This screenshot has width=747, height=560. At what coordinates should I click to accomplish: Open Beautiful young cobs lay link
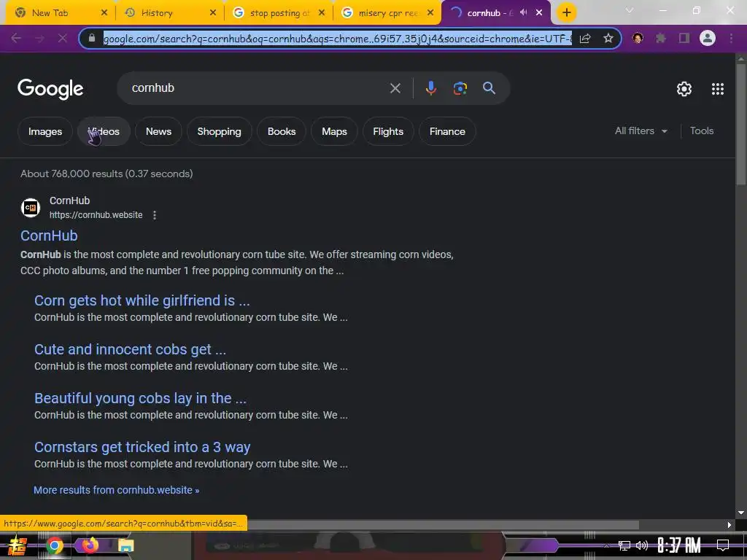click(x=141, y=398)
